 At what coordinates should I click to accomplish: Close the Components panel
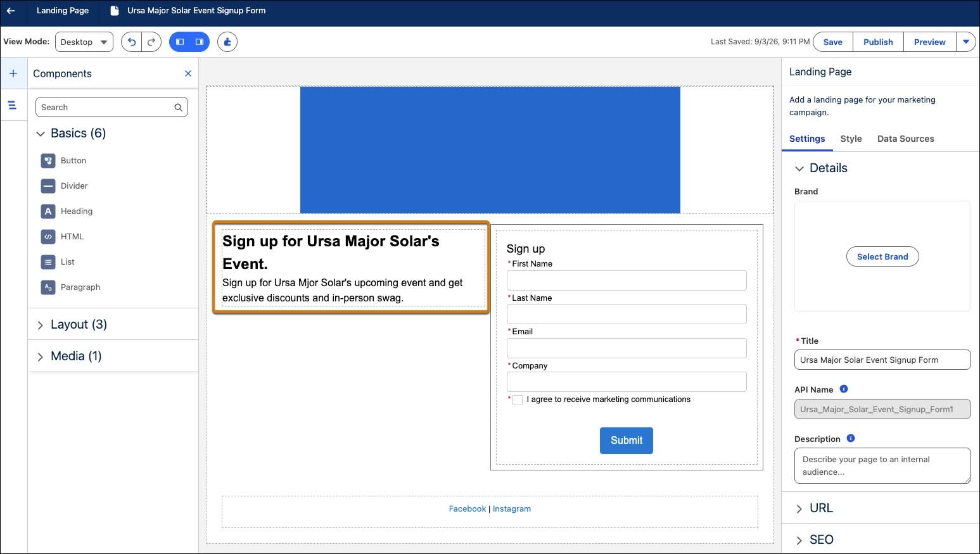coord(188,73)
